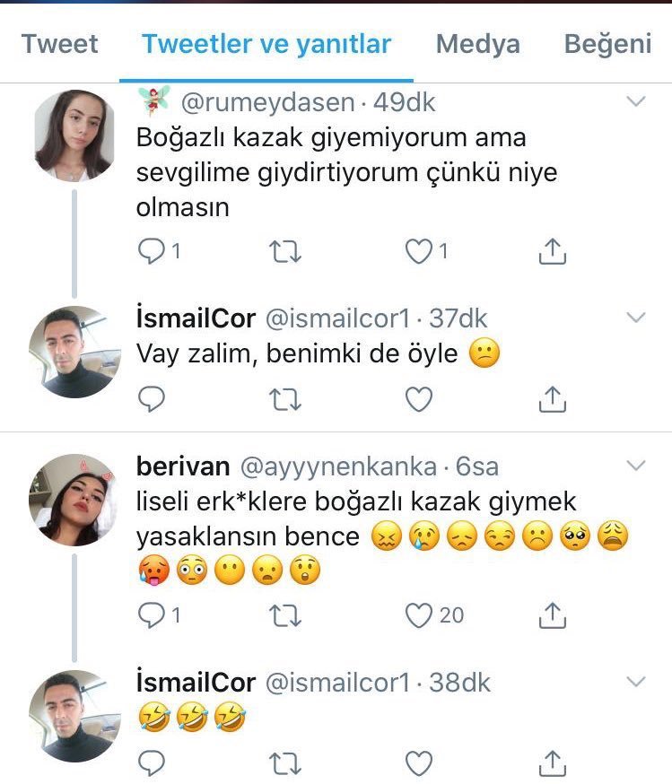Open the @ayyynenkanka profile handle
The height and width of the screenshot is (784, 672).
[x=337, y=466]
